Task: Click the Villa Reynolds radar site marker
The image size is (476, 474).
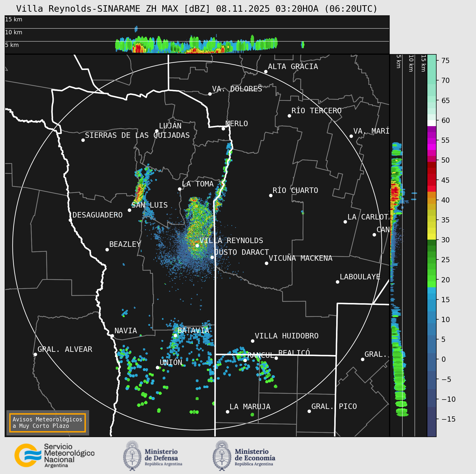Action: coord(197,246)
